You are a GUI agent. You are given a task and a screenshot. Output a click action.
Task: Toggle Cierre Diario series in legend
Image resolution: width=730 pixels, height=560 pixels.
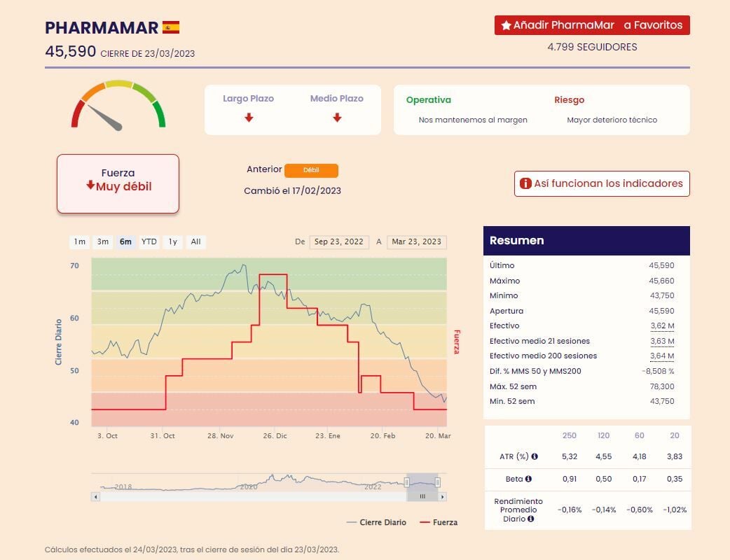[x=377, y=522]
